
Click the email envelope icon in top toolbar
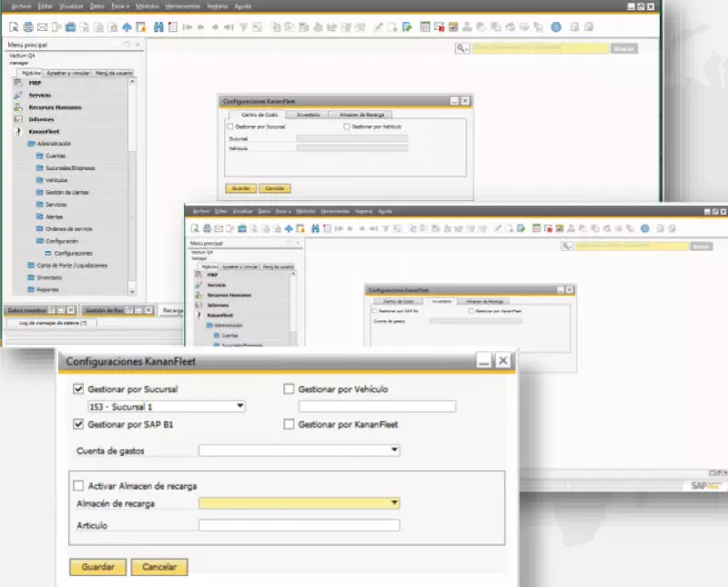(x=42, y=26)
